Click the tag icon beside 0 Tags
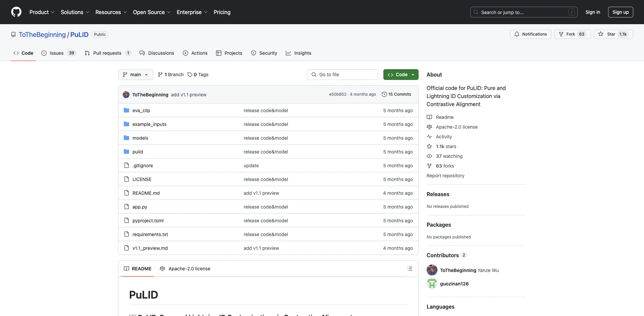 (x=190, y=75)
